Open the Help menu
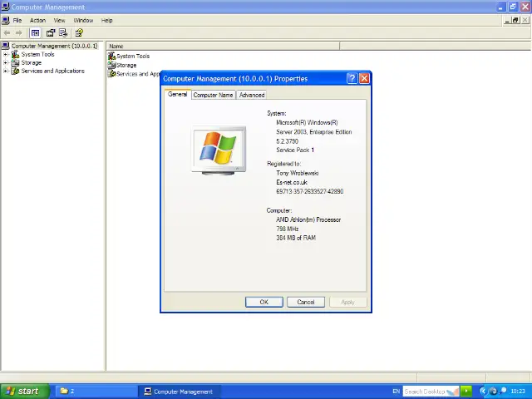The height and width of the screenshot is (399, 532). tap(107, 20)
